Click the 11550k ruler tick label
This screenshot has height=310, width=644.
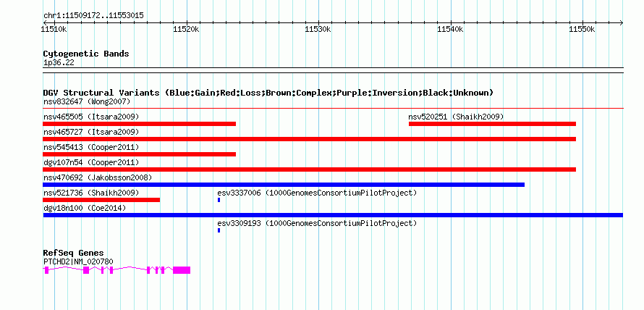click(582, 29)
